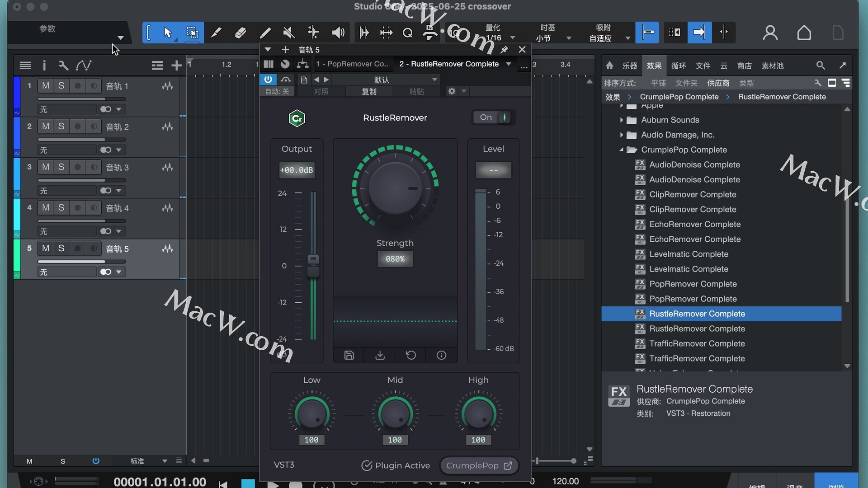Select the Bend tool
Image resolution: width=868 pixels, height=488 pixels.
click(313, 33)
